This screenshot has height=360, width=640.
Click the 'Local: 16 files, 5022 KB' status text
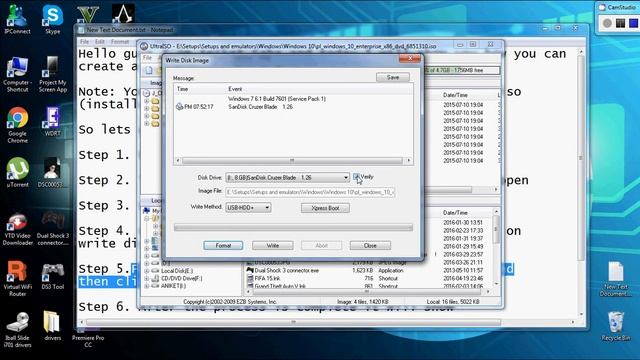tap(453, 302)
